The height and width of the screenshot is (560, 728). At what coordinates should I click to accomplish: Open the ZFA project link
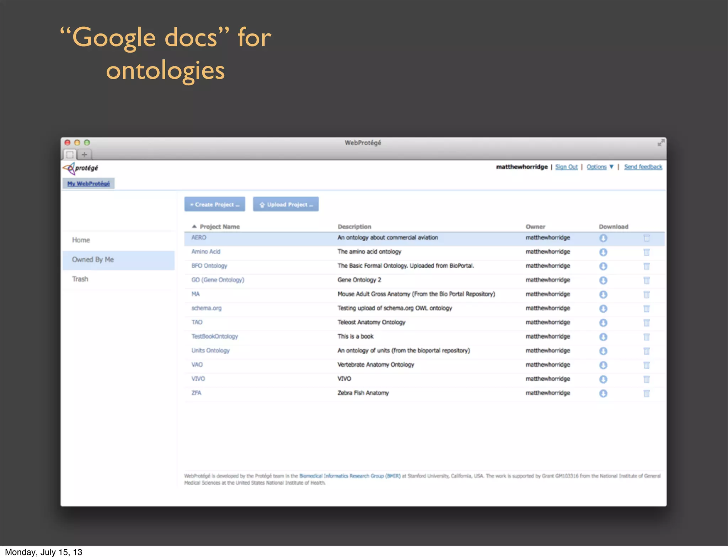(196, 393)
